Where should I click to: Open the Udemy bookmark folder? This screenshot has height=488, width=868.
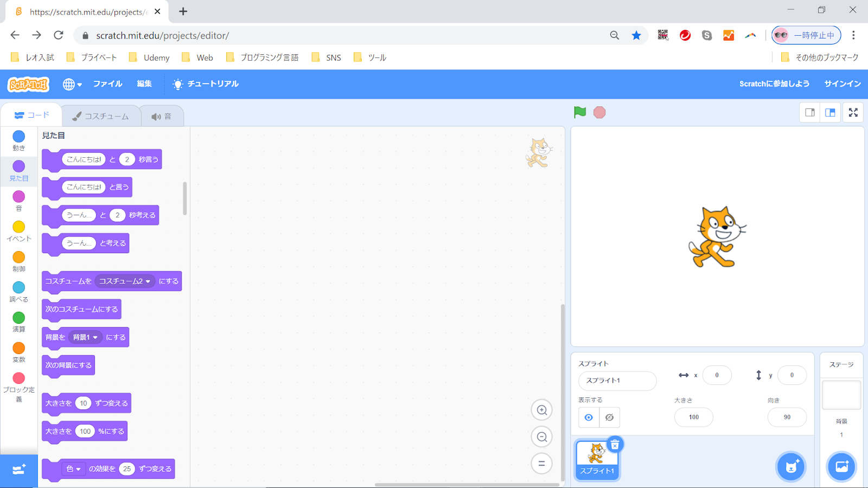(x=149, y=57)
